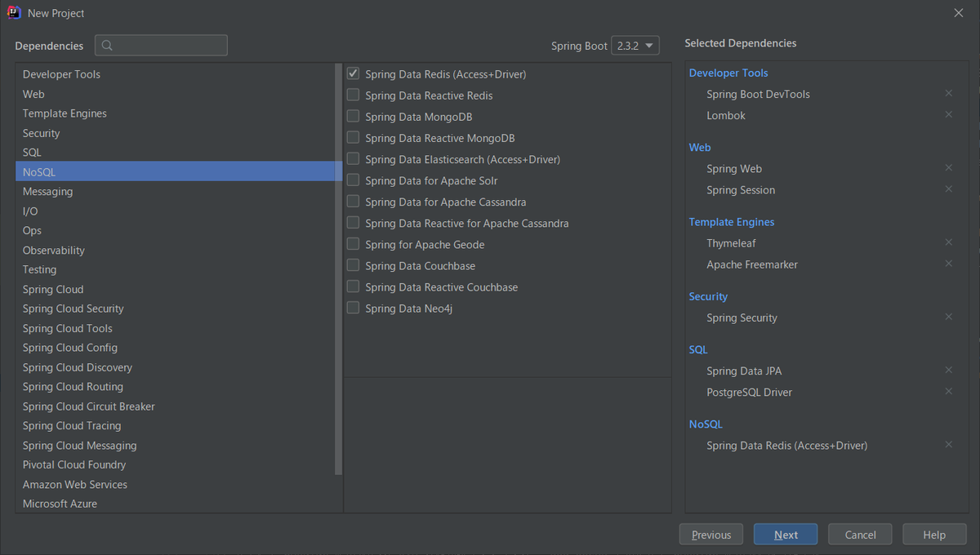980x555 pixels.
Task: Open the Messaging category
Action: 175,191
